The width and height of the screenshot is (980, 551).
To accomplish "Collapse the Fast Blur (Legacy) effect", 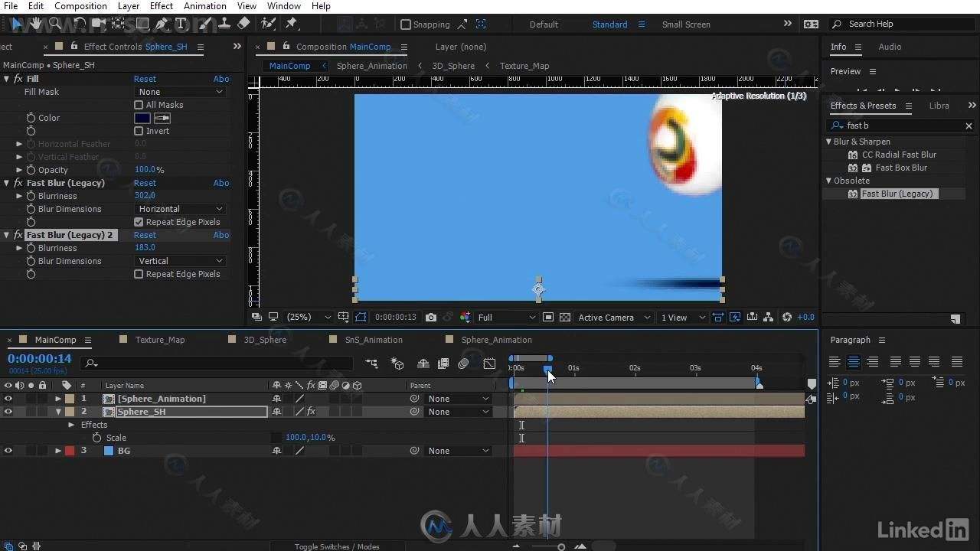I will click(7, 183).
